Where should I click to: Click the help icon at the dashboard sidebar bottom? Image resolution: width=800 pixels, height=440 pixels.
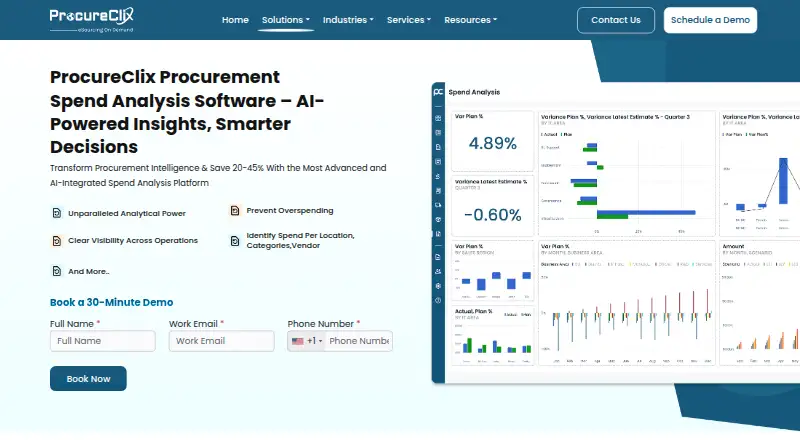pyautogui.click(x=438, y=300)
